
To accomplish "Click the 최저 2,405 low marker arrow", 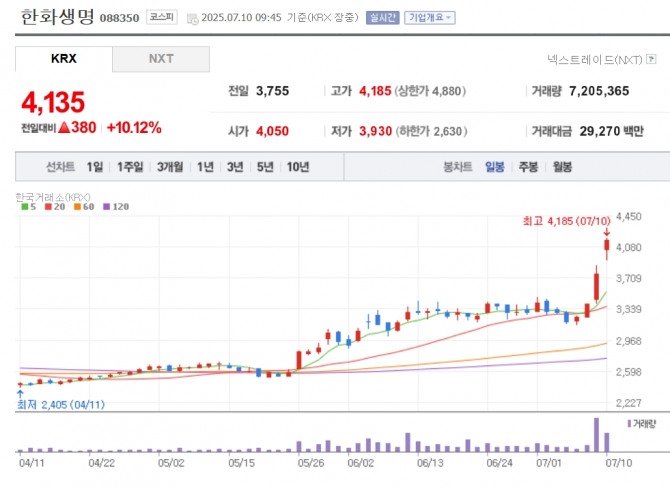I will pos(20,393).
